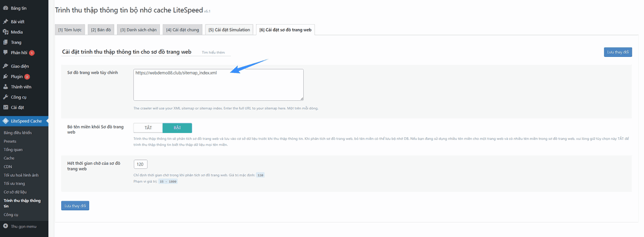
Task: Open Tổng quan submenu item
Action: pyautogui.click(x=13, y=150)
